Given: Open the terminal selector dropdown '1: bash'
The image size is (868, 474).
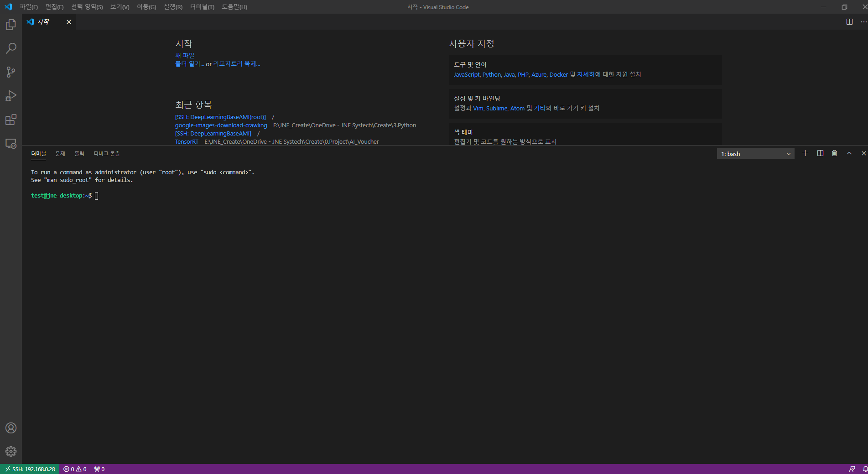Looking at the screenshot, I should tap(755, 154).
